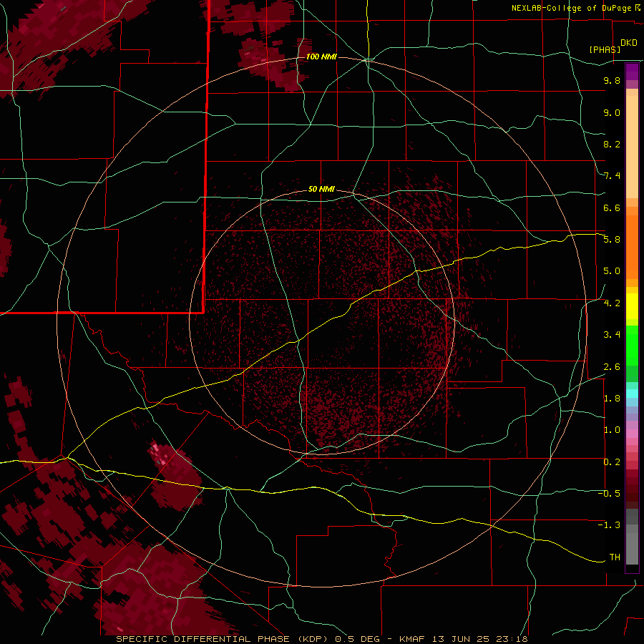Screen dimensions: 644x644
Task: Click the Specific Differential Phase (KDP) caption
Action: point(223,639)
